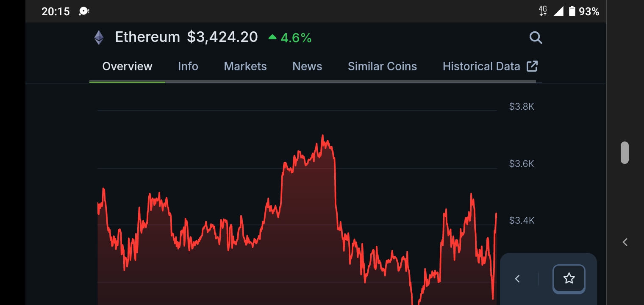Tap the $3.4K axis label

tap(522, 220)
